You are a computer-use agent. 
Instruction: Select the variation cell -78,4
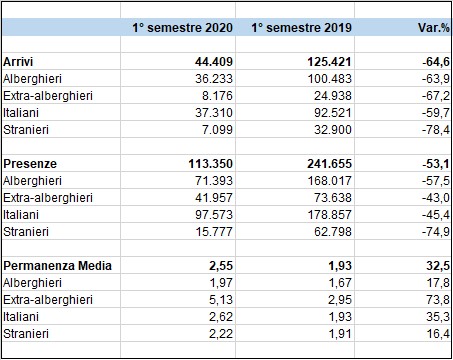[402, 130]
